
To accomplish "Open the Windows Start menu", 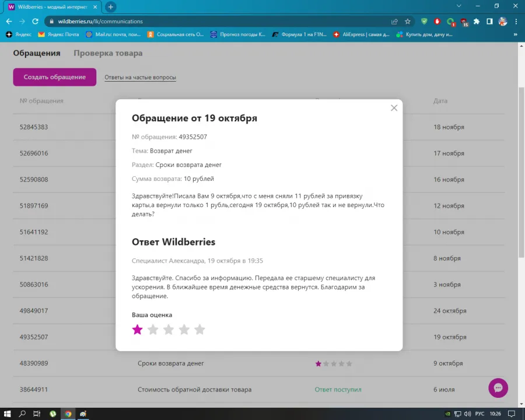I will pyautogui.click(x=8, y=414).
